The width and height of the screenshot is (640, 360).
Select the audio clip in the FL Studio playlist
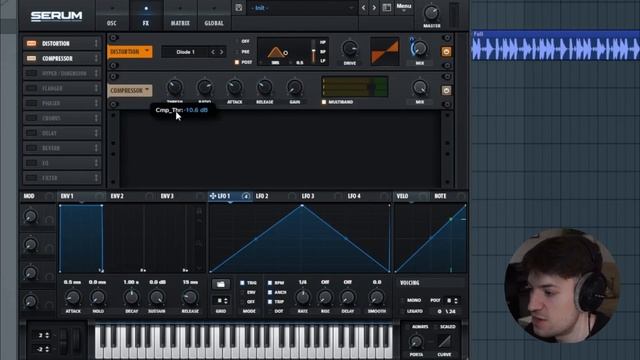[556, 46]
